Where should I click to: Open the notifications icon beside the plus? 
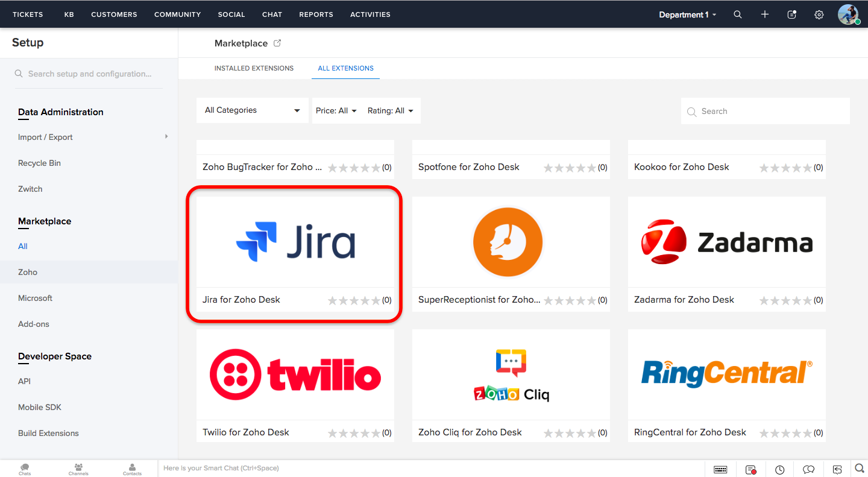792,14
